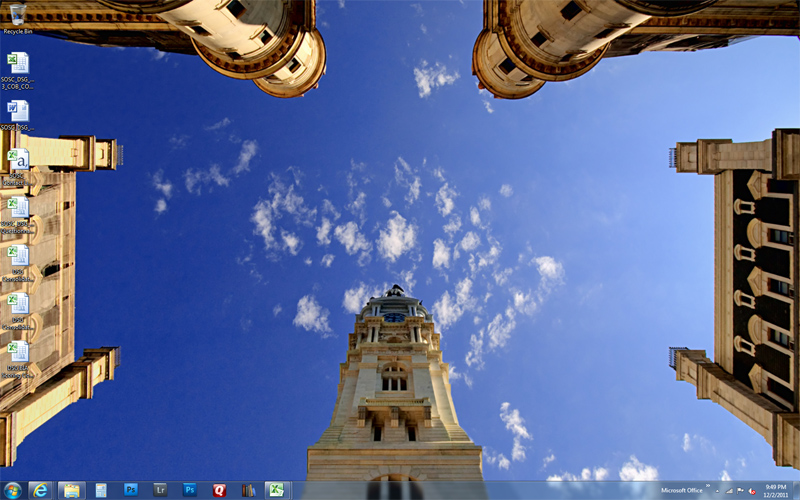
Task: Open the Recycle Bin desktop icon
Action: coord(17,16)
